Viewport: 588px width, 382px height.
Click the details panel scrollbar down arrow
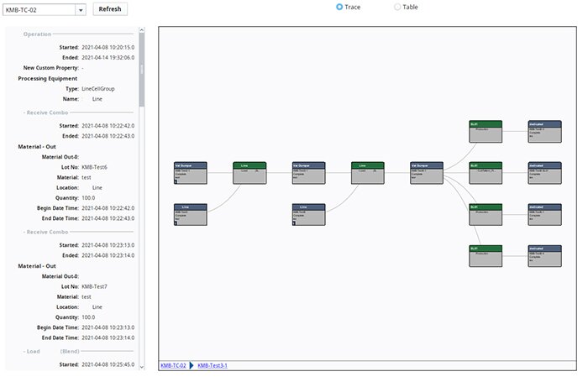[x=141, y=367]
